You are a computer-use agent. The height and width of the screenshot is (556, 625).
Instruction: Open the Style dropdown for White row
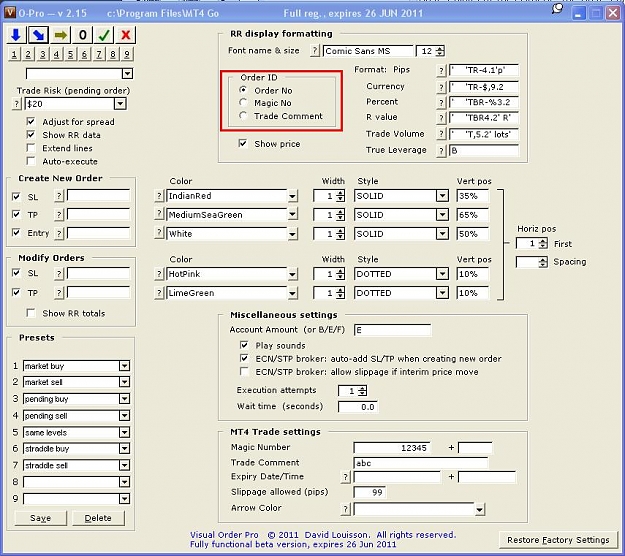[442, 234]
